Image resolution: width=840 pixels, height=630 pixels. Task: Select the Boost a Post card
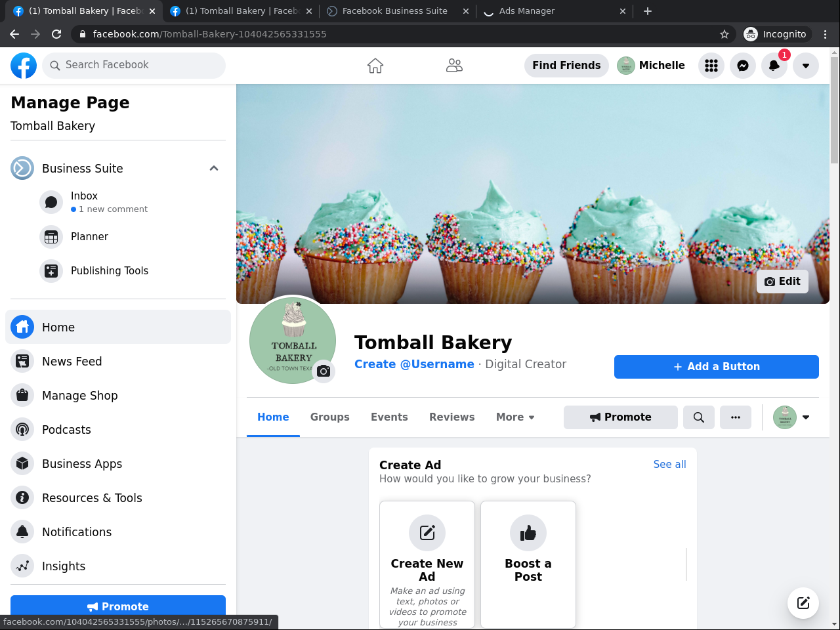(x=528, y=565)
